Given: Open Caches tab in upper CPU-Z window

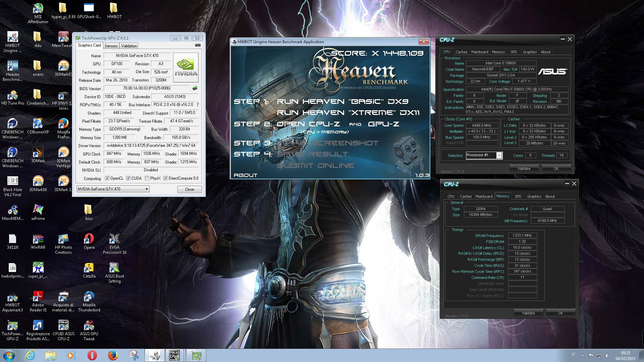Looking at the screenshot, I should pos(461,52).
